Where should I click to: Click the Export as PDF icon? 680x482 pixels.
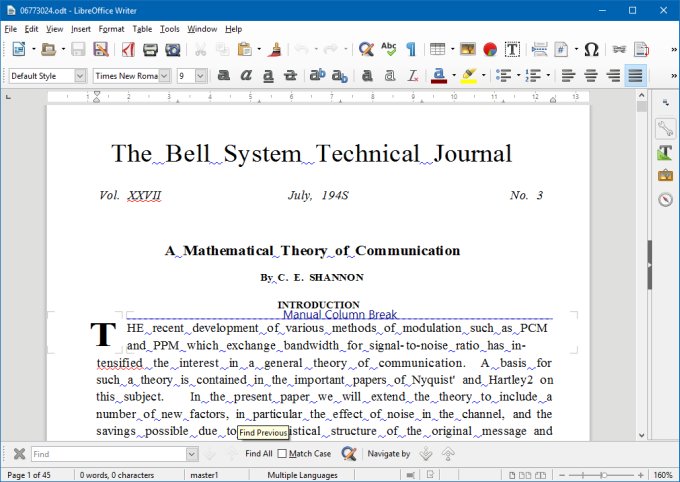pyautogui.click(x=128, y=49)
